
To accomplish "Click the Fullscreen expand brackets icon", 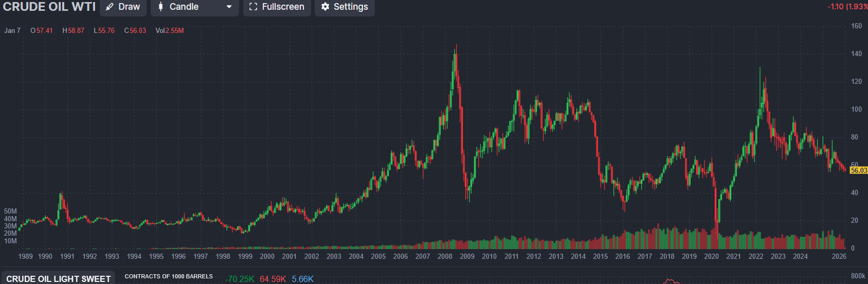I will point(253,7).
